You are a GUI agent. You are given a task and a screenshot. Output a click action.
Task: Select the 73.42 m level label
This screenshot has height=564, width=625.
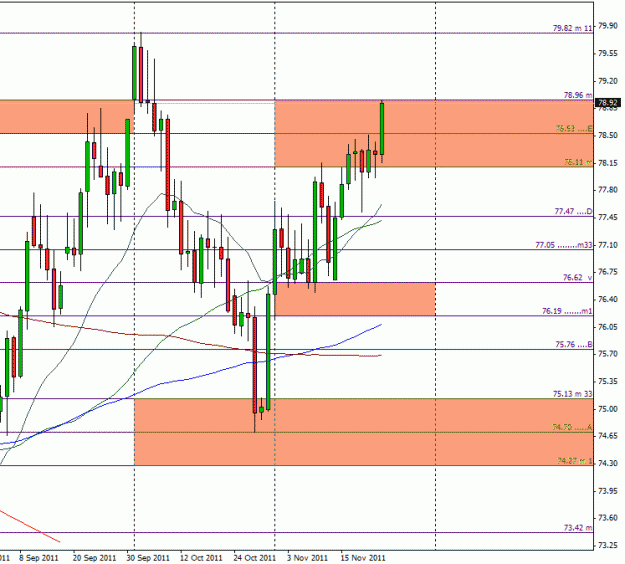[x=578, y=528]
